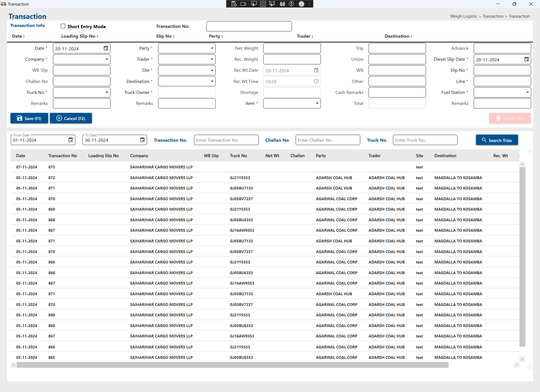Activate the region capture square tool
Image resolution: width=540 pixels, height=392 pixels.
(263, 4)
